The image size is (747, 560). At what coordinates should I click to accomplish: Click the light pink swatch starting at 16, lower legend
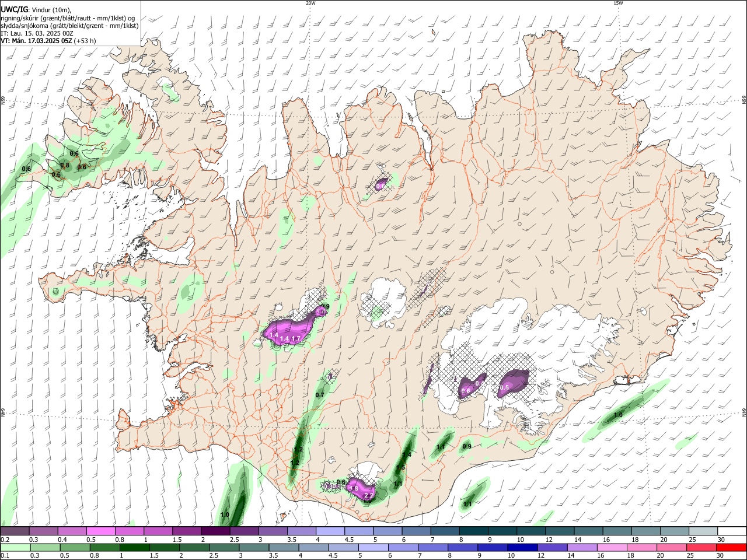pos(612,547)
